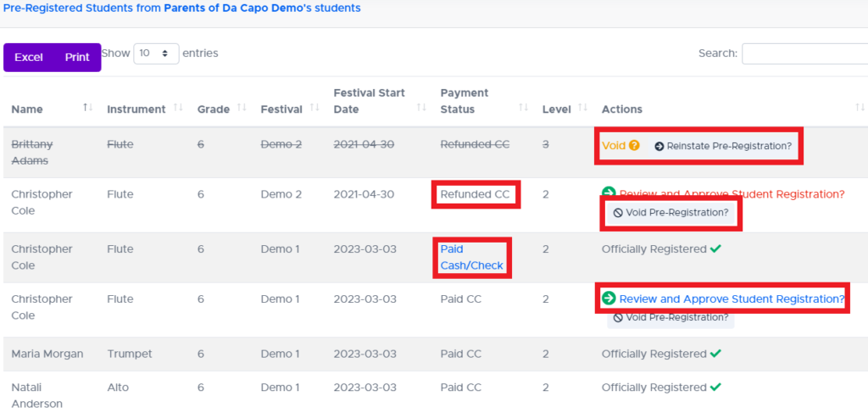Sort by Festival Start Date arrows

421,109
